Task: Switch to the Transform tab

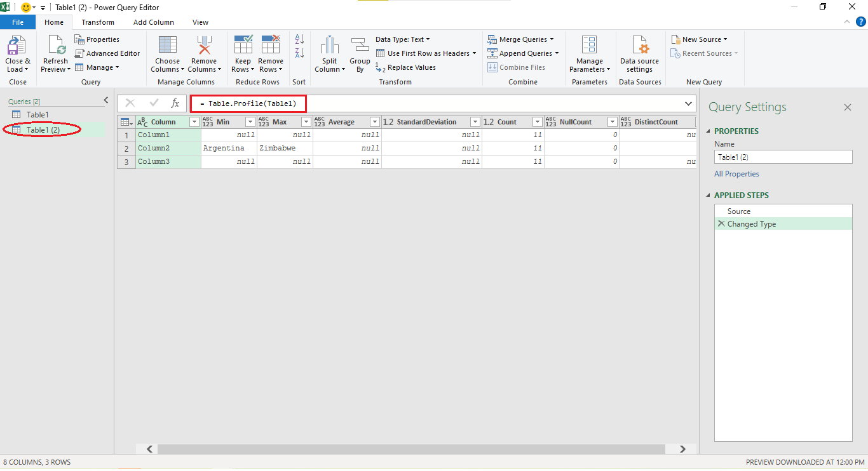Action: [98, 22]
